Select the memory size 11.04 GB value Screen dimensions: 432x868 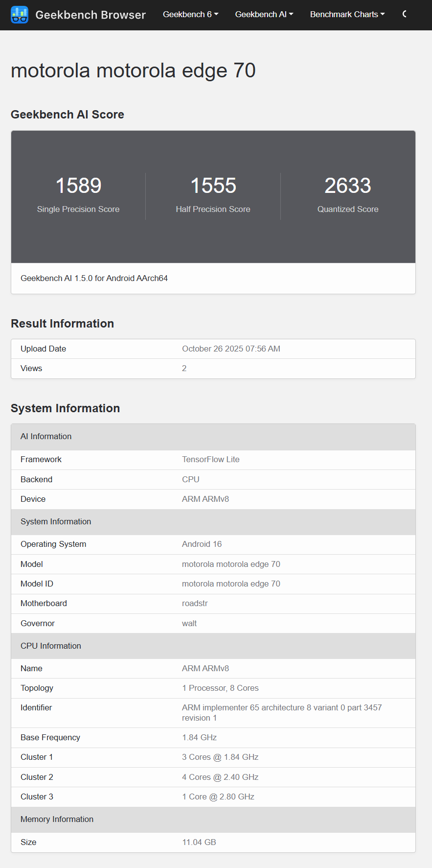(x=199, y=842)
